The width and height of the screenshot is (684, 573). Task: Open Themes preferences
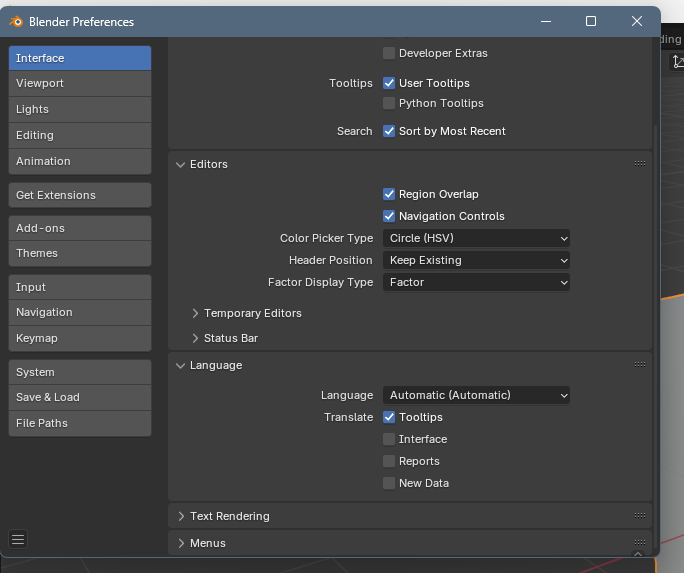click(x=80, y=253)
